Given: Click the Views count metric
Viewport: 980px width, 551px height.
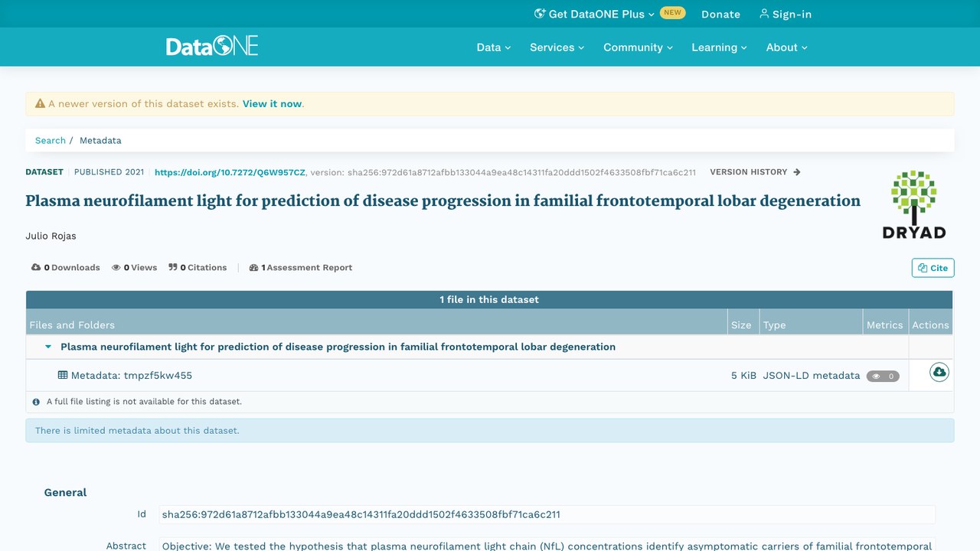Looking at the screenshot, I should click(x=134, y=268).
